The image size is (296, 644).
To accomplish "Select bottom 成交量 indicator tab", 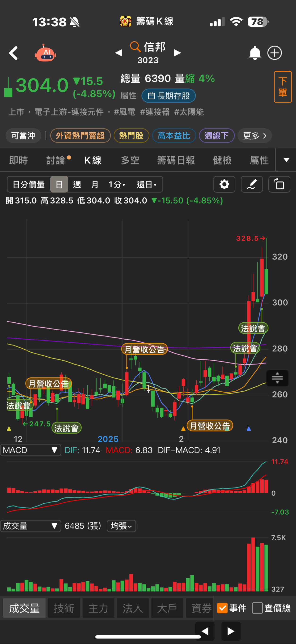I will pyautogui.click(x=25, y=608).
